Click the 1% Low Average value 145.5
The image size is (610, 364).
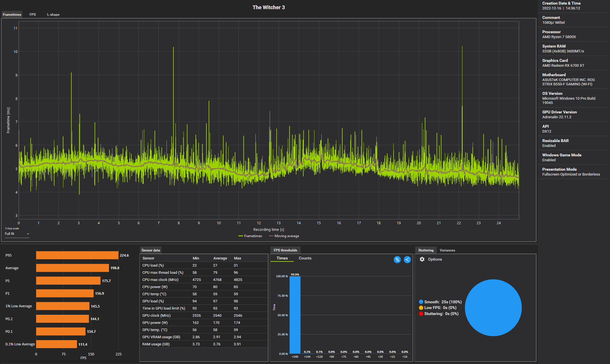(95, 306)
